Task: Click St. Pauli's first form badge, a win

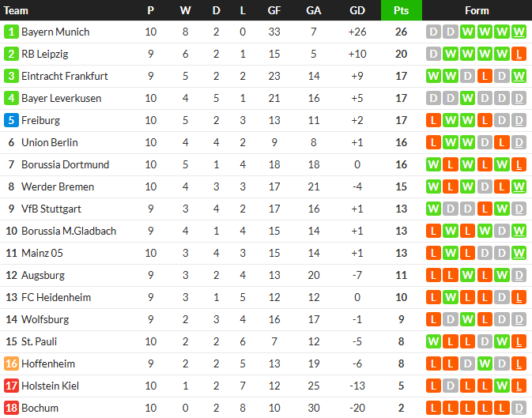Action: point(433,342)
